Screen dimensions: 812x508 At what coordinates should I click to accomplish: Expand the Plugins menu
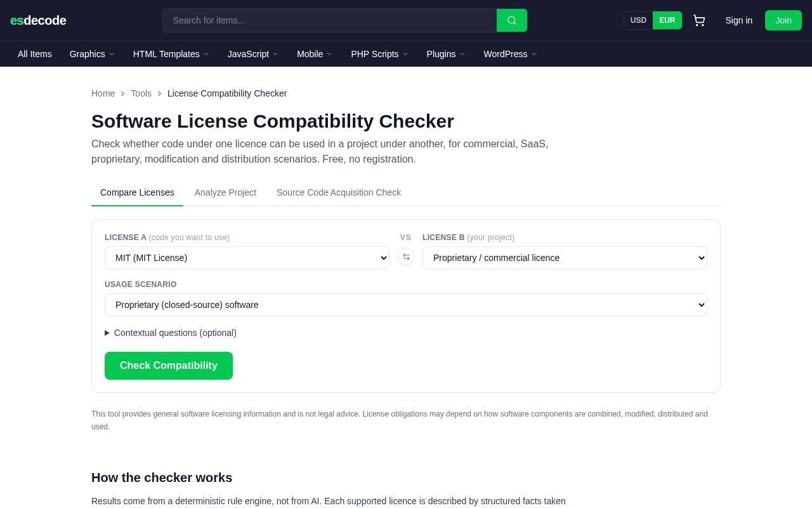(x=446, y=54)
